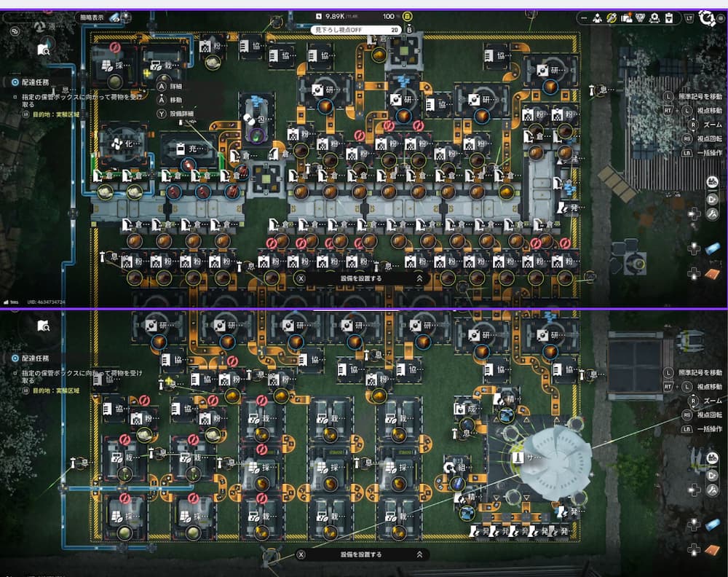Select the サ… central hub tower label
This screenshot has height=577, width=728.
pyautogui.click(x=527, y=458)
